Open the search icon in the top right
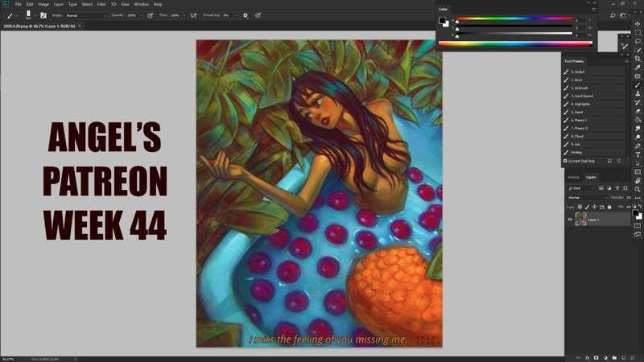This screenshot has height=362, width=644. pos(613,15)
